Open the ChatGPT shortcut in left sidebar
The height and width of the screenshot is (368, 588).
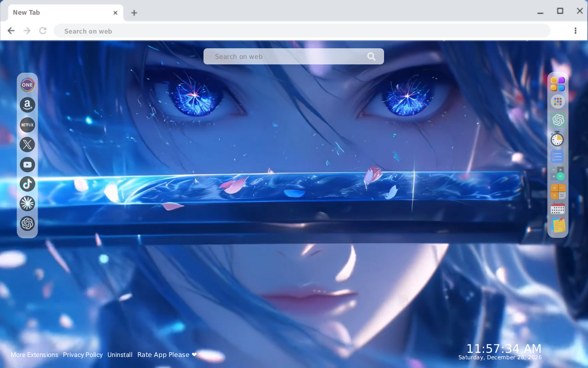coord(28,224)
